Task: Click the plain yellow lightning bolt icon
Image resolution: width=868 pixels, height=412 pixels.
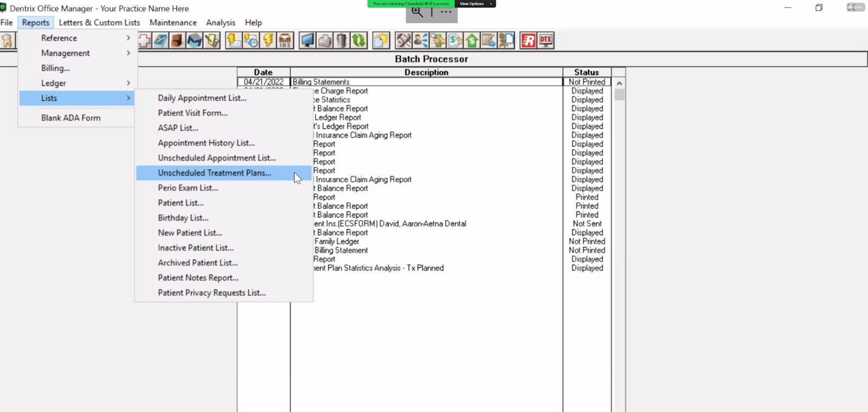Action: (268, 41)
